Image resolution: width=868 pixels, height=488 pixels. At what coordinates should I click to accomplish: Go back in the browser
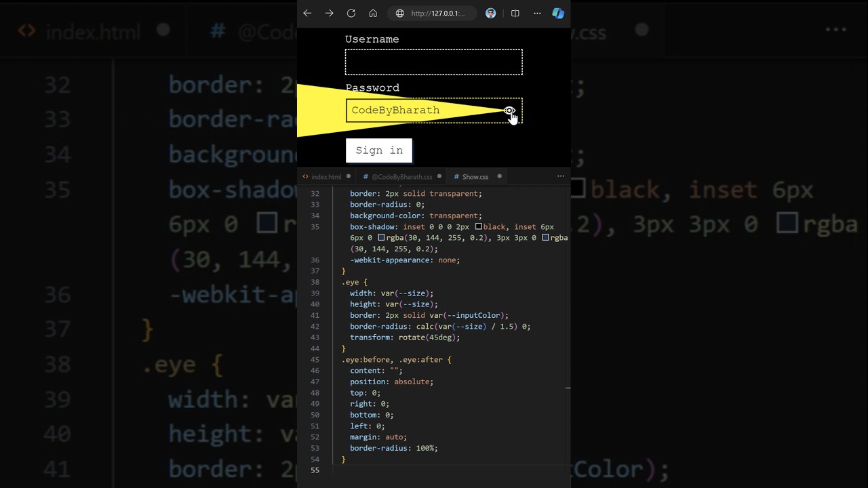click(307, 13)
